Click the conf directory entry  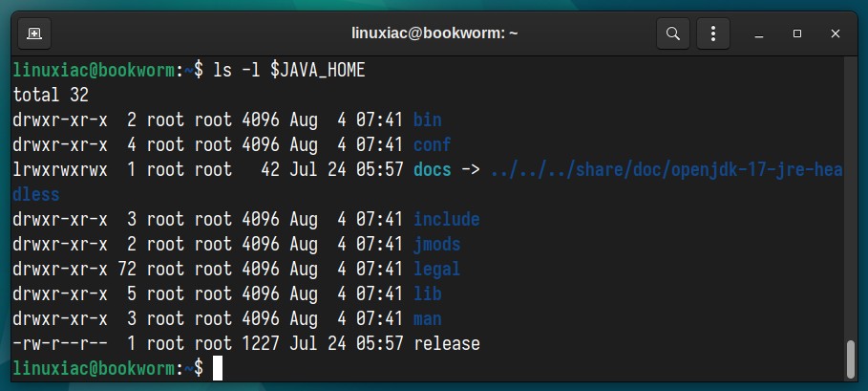433,144
